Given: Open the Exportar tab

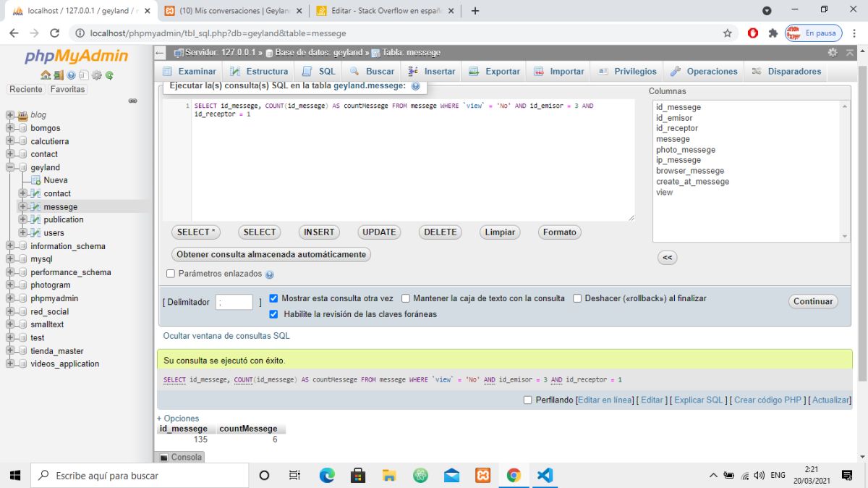Looking at the screenshot, I should tap(495, 72).
